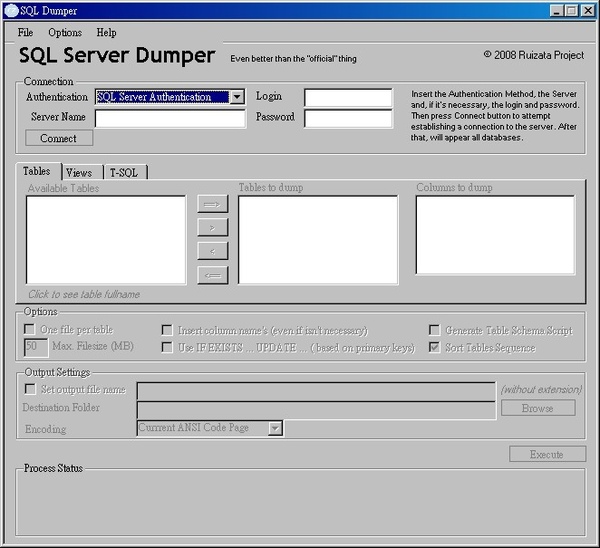This screenshot has height=548, width=600.
Task: Close the SQL Dumper window
Action: (587, 10)
